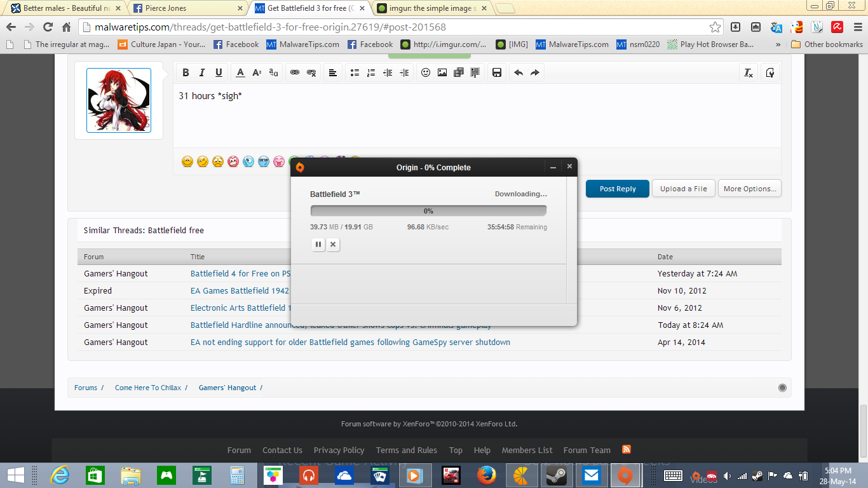Click the Upload a File button
Image resolution: width=868 pixels, height=488 pixels.
(x=684, y=189)
